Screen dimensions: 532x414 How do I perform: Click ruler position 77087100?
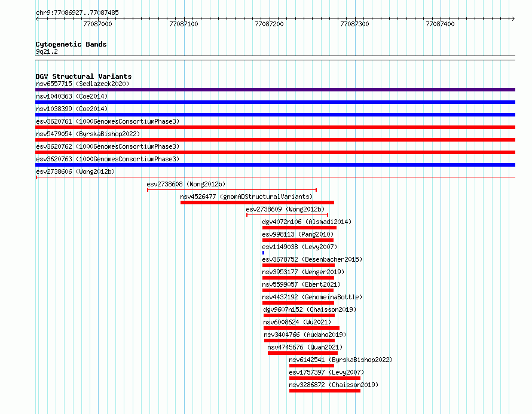[184, 24]
